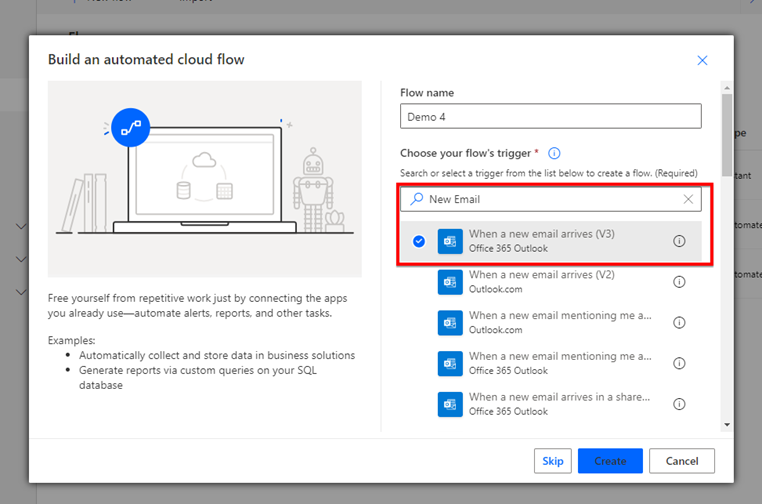Show info for When a new email arrives (V2)
This screenshot has width=762, height=504.
[679, 282]
